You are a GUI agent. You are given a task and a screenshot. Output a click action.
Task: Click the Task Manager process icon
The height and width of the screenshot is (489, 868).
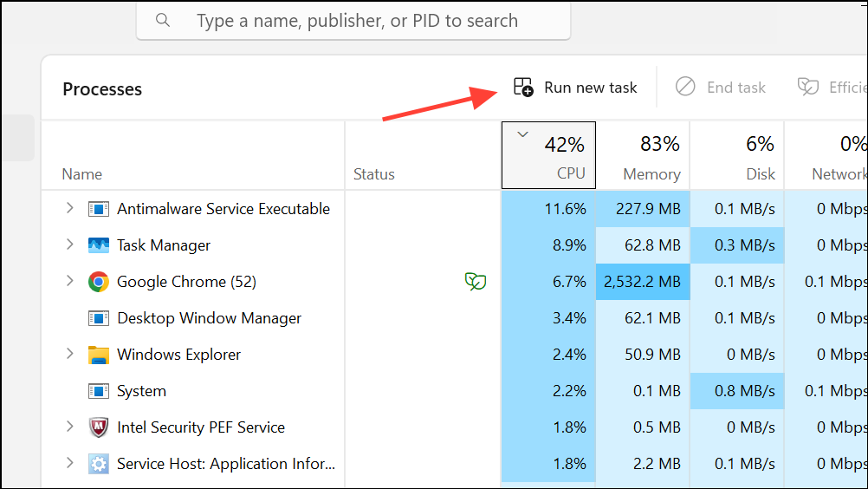pyautogui.click(x=99, y=245)
